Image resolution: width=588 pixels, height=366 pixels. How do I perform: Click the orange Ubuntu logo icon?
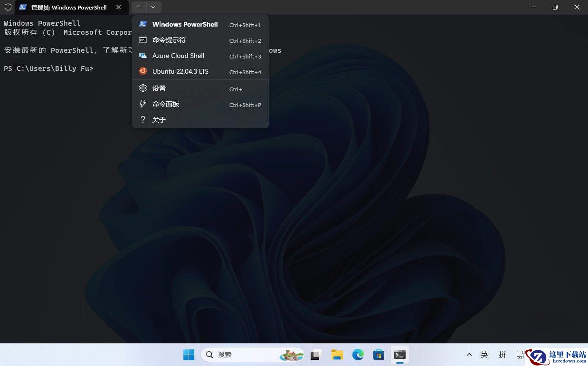click(x=142, y=71)
